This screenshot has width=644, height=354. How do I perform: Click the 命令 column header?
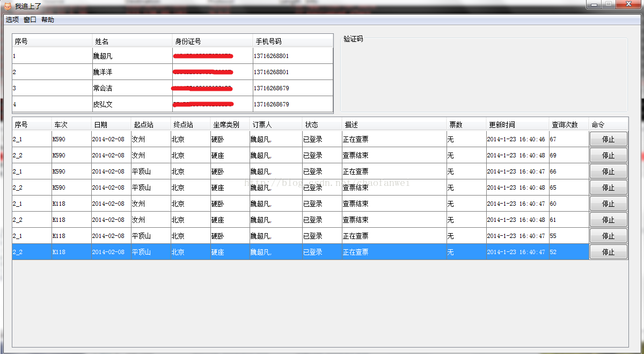coord(608,125)
